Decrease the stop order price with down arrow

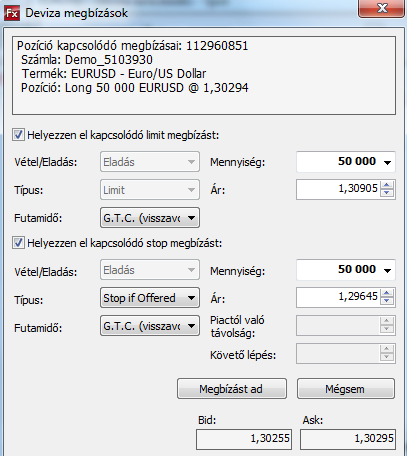(x=387, y=301)
